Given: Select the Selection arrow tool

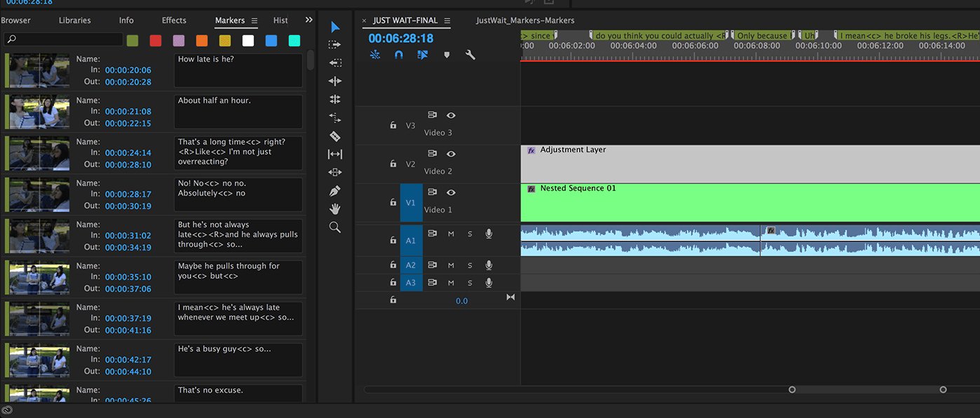Looking at the screenshot, I should [x=335, y=27].
